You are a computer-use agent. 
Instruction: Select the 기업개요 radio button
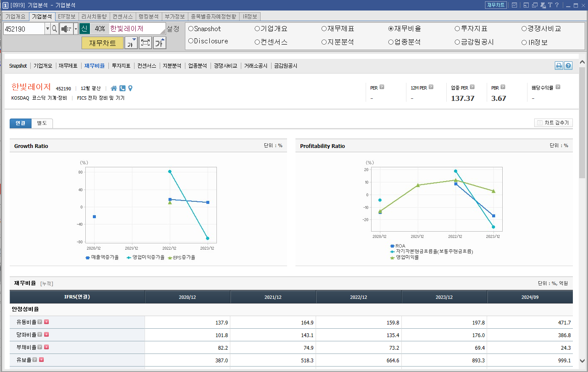[x=257, y=29]
